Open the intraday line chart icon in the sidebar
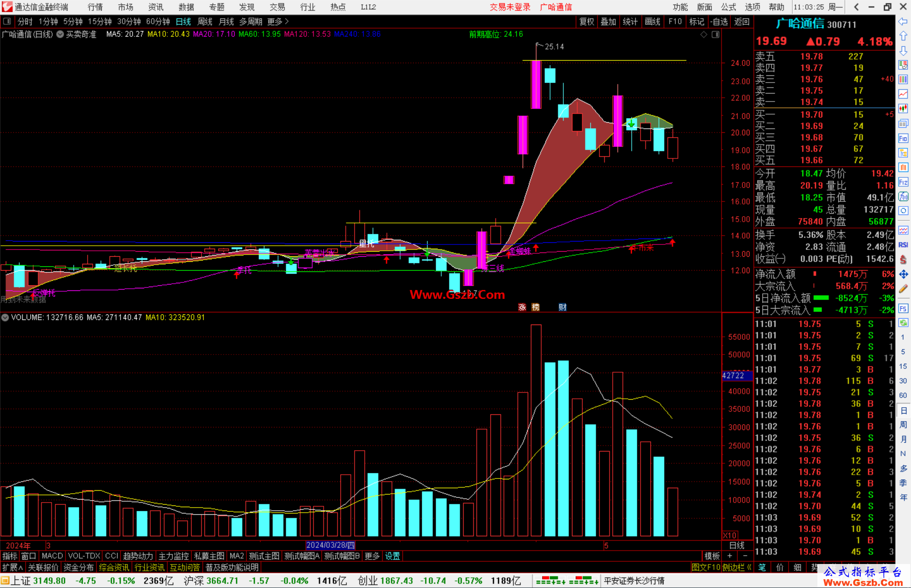This screenshot has height=588, width=911. tap(903, 94)
